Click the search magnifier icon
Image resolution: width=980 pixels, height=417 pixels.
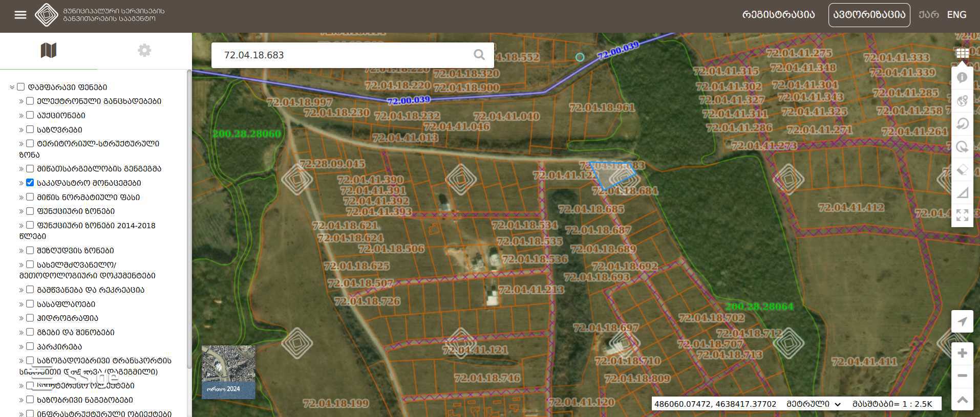click(479, 55)
